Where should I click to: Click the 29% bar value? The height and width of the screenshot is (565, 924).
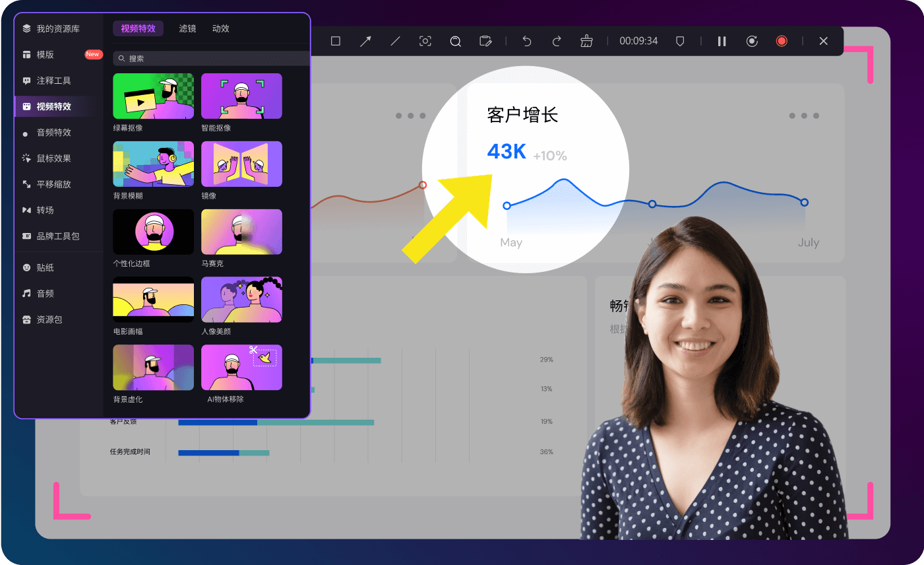coord(547,360)
